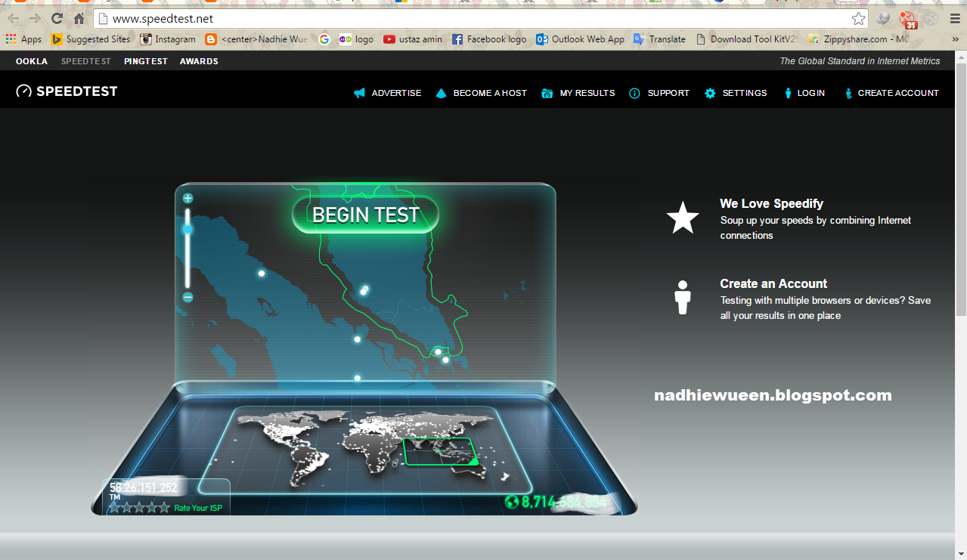Click the Support info icon
The width and height of the screenshot is (967, 560).
[x=634, y=93]
